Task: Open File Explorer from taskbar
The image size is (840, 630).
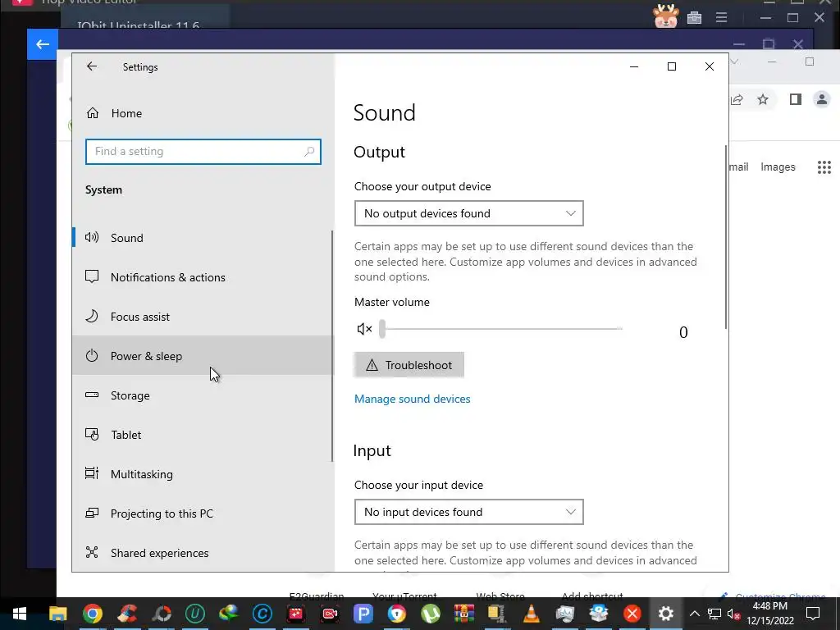Action: (58, 614)
